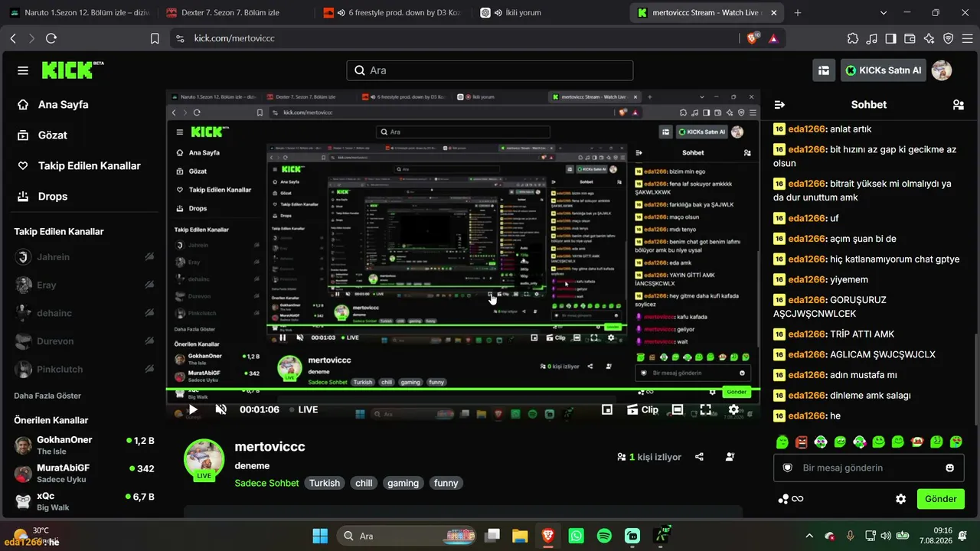Bookmark this page in address bar
This screenshot has width=980, height=551.
(155, 38)
